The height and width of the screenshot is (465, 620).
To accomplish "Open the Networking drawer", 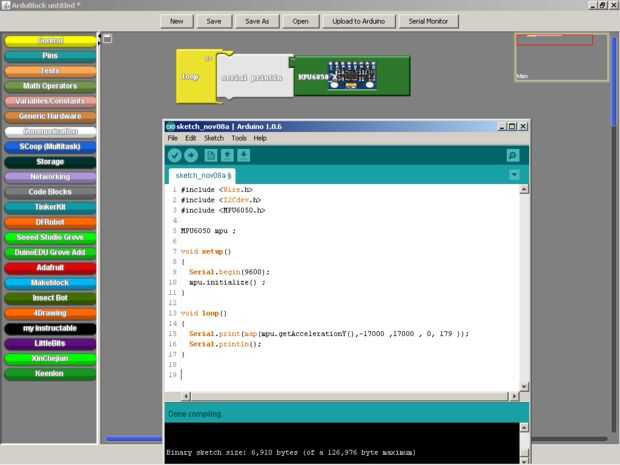I will (x=50, y=177).
